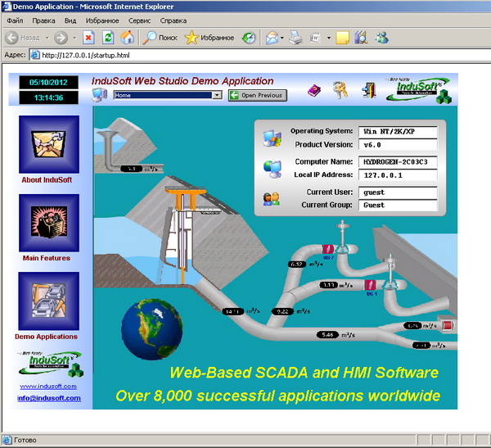Open the Main Features toolbox thumbnail
The height and width of the screenshot is (448, 491).
49,223
